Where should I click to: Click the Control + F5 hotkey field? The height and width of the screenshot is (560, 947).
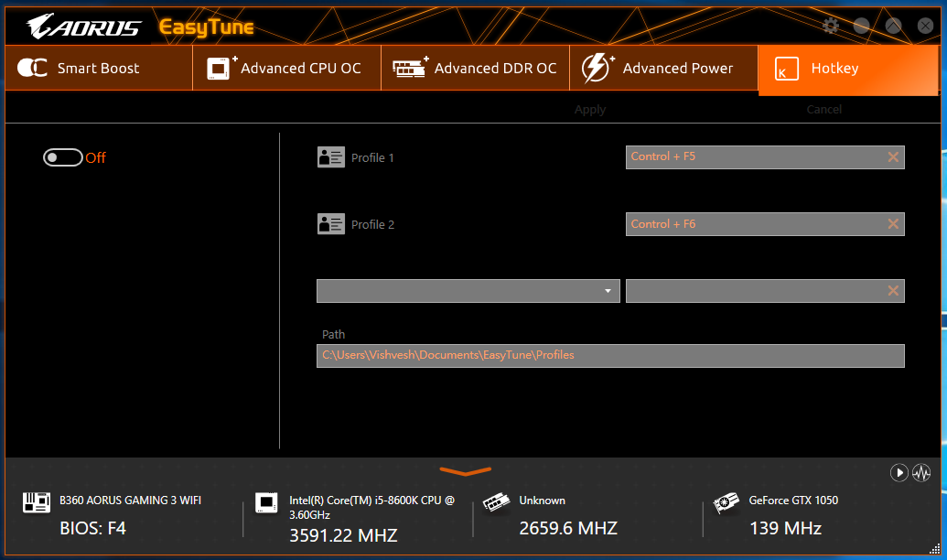(x=765, y=157)
